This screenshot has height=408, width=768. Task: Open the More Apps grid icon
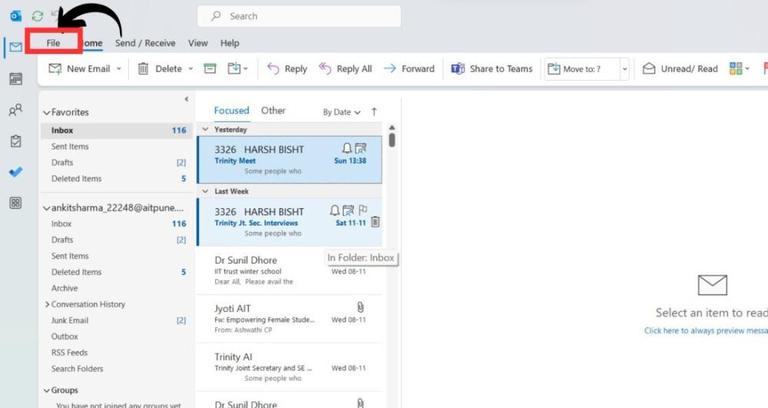click(16, 203)
